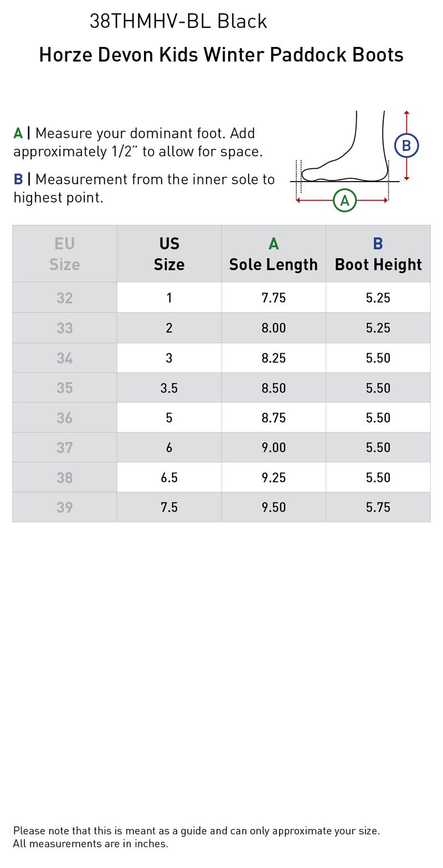Select EU size 32 cell
This screenshot has width=443, height=868.
coord(65,298)
